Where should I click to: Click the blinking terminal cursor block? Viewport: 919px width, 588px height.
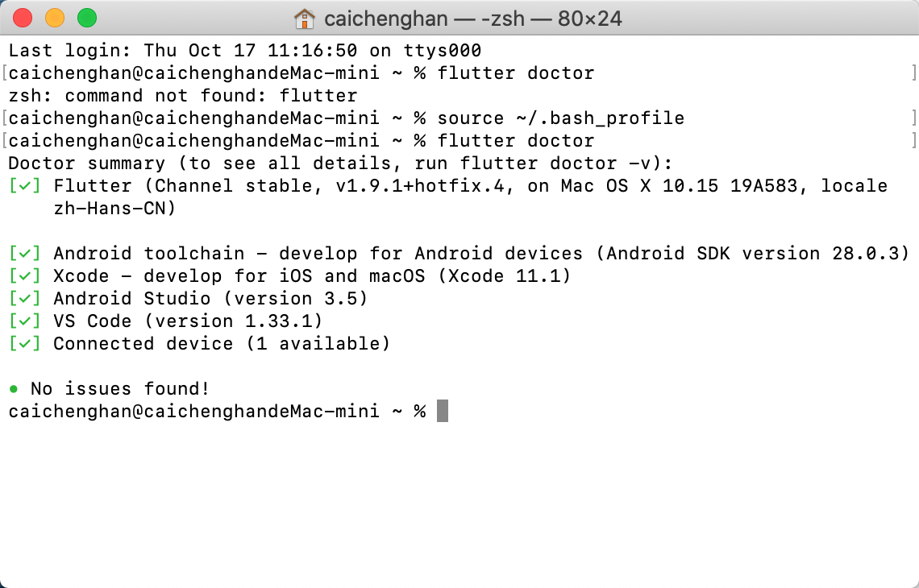pos(442,411)
